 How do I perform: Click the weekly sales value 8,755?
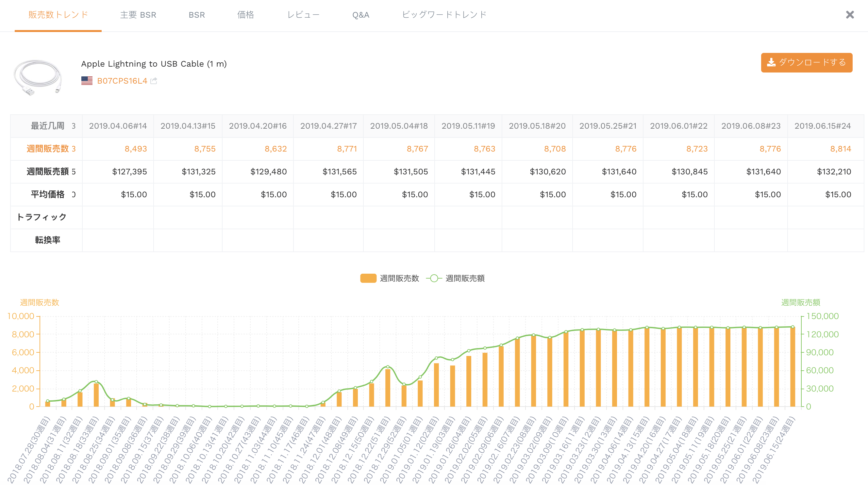tap(205, 149)
